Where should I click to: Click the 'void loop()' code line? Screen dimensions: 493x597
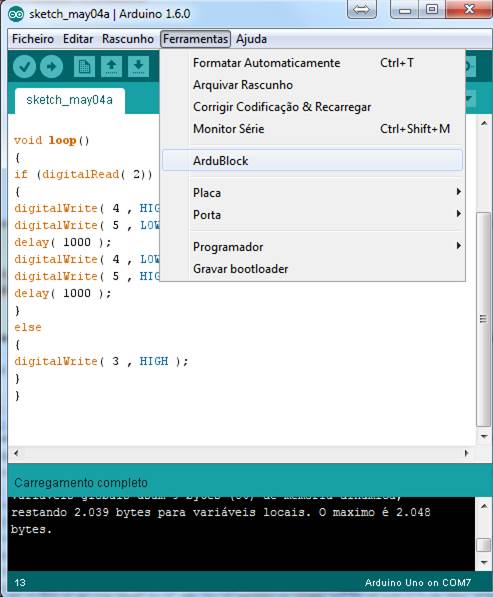click(x=51, y=140)
